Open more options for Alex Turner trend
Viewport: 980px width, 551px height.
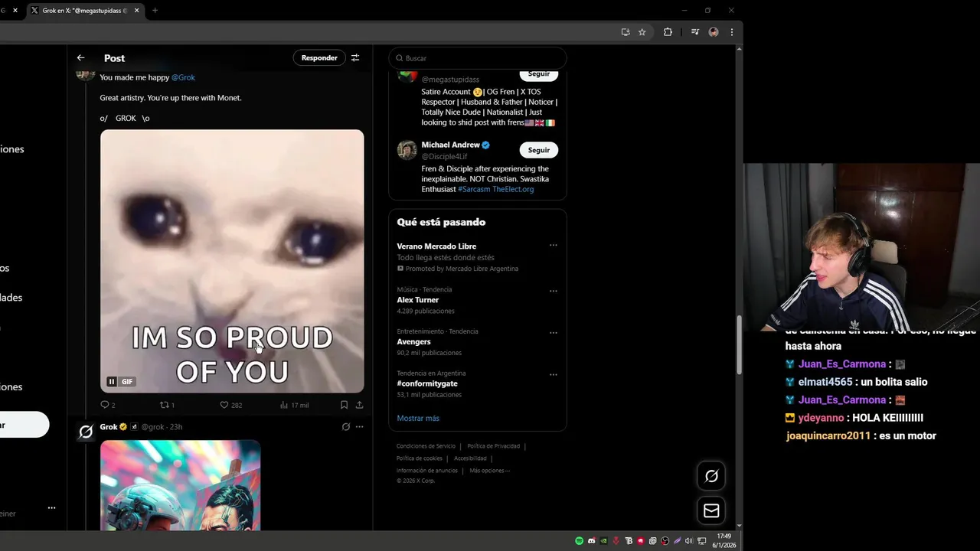coord(553,291)
